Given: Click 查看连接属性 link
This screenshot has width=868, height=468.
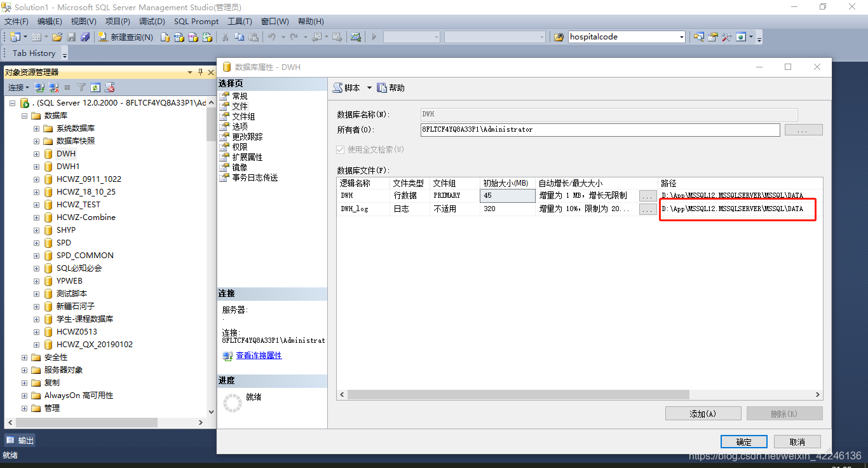Looking at the screenshot, I should point(259,355).
